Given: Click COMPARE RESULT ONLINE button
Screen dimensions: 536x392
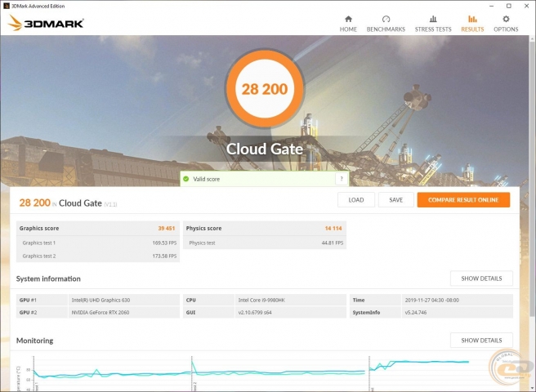Looking at the screenshot, I should [x=463, y=200].
